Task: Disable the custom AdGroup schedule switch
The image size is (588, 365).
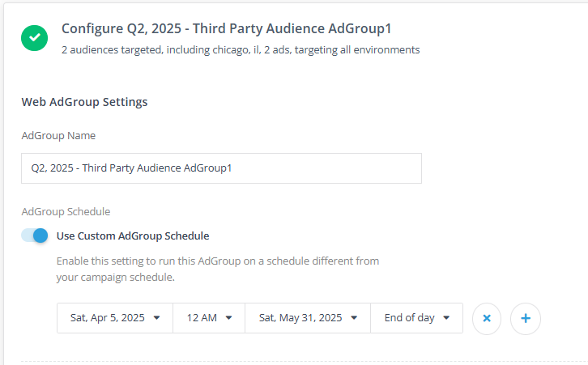Action: 36,236
